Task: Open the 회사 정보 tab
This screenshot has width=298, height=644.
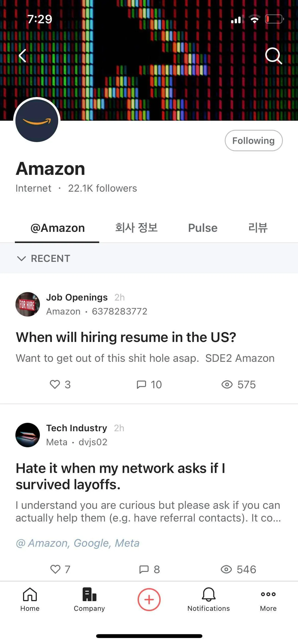Action: point(136,228)
